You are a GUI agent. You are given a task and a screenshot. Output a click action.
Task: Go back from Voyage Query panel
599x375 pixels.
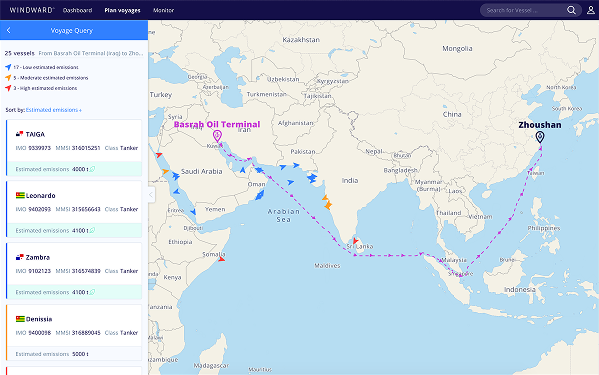(9, 30)
